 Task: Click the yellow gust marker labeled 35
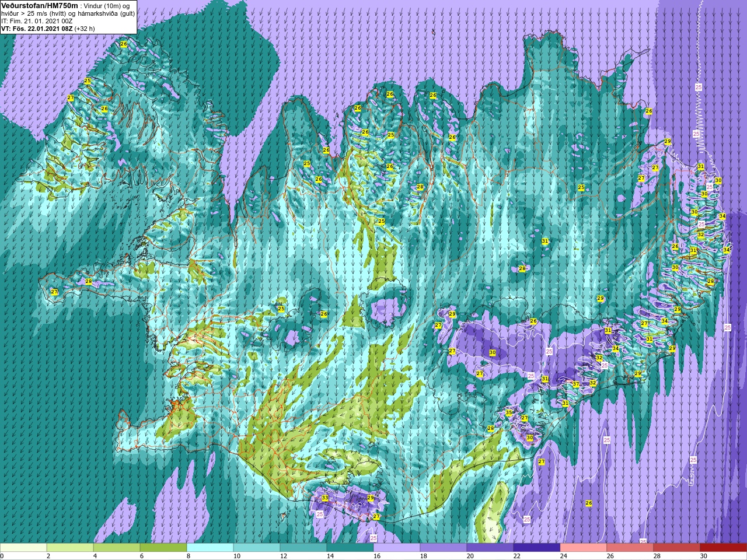509,412
